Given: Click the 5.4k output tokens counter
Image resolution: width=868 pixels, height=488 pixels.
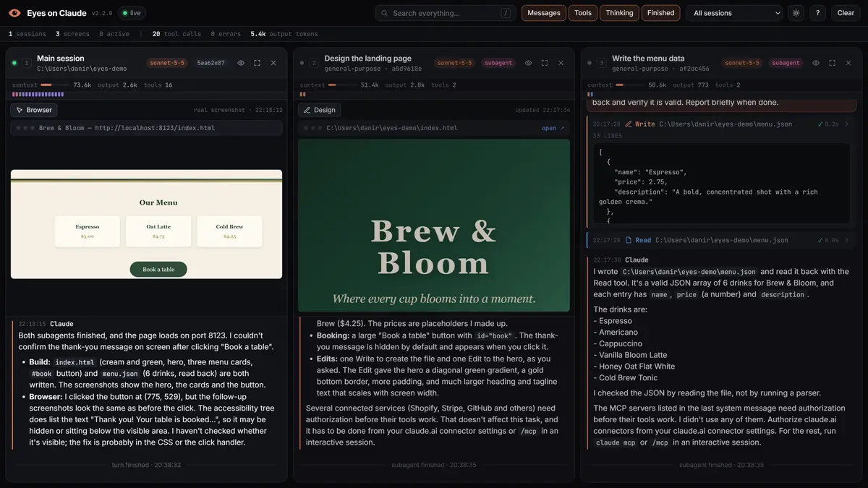Looking at the screenshot, I should [x=284, y=34].
